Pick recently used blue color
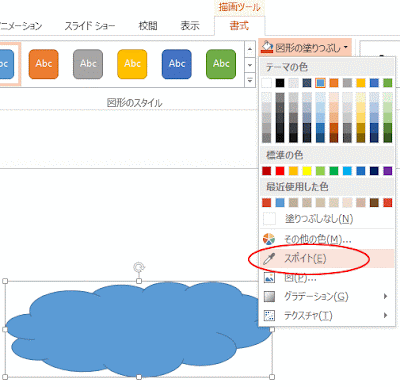Screen dimensions: 400x387 280,202
